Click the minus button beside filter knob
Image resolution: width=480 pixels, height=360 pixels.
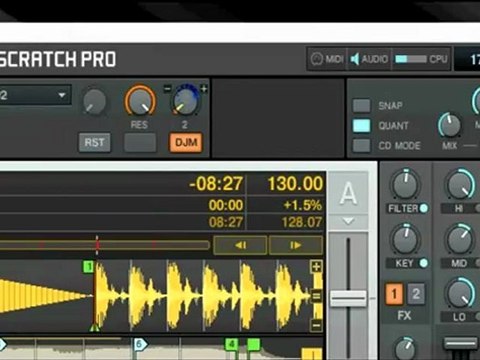click(167, 89)
